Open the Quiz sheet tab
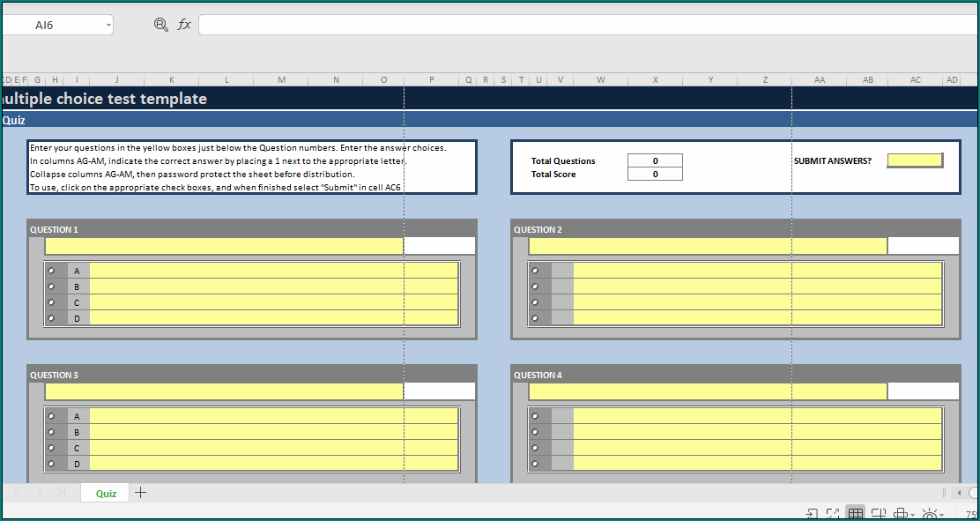 tap(106, 493)
